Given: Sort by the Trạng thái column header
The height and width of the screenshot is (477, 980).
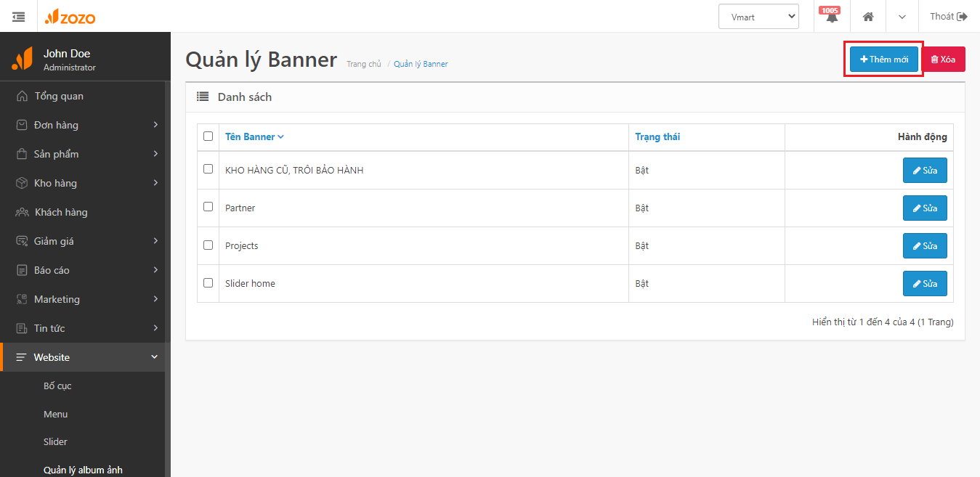Looking at the screenshot, I should click(x=657, y=136).
